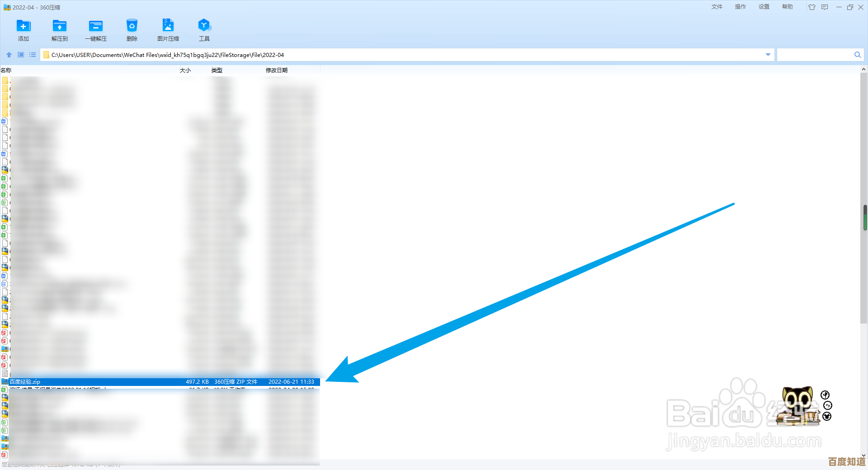
Task: Click the search magnifier icon
Action: 857,55
